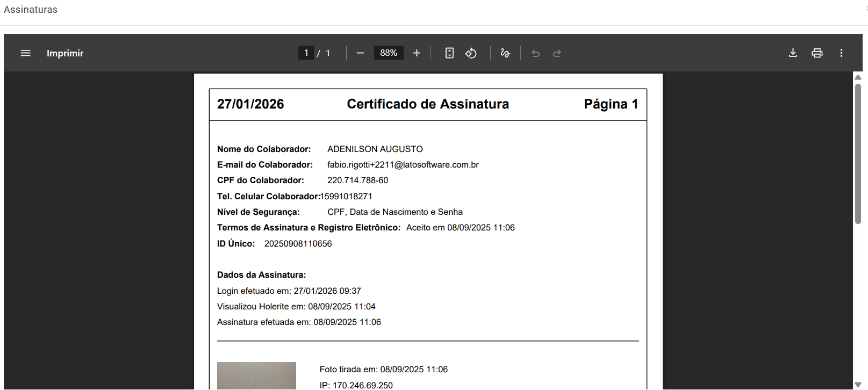The height and width of the screenshot is (390, 868).
Task: Click the scrollbar up arrow
Action: [858, 77]
